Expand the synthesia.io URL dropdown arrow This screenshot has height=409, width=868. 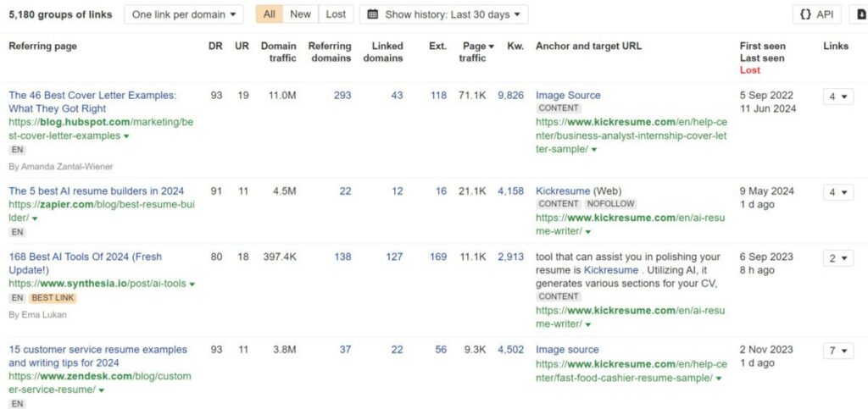pos(192,284)
